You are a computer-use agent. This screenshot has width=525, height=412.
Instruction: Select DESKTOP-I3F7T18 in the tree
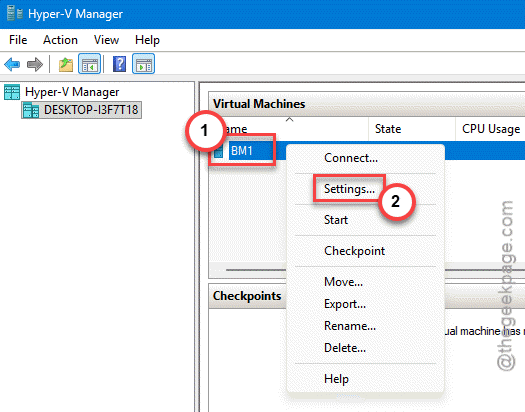[91, 110]
